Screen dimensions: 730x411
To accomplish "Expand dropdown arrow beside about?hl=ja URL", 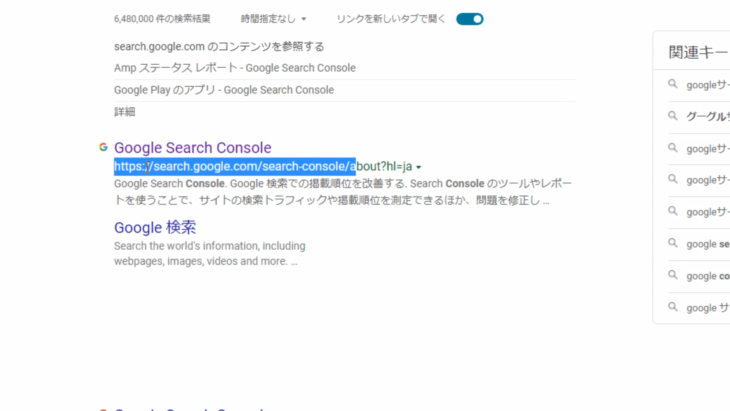I will click(x=419, y=167).
